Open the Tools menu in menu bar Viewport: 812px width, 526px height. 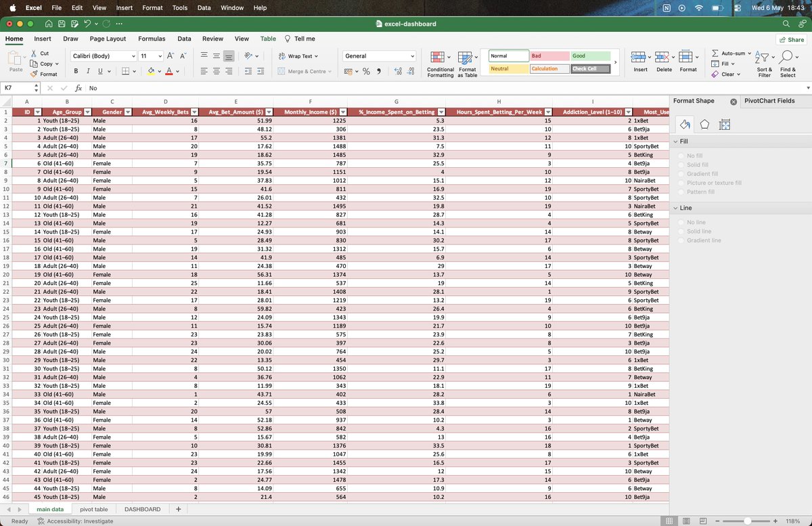[180, 7]
